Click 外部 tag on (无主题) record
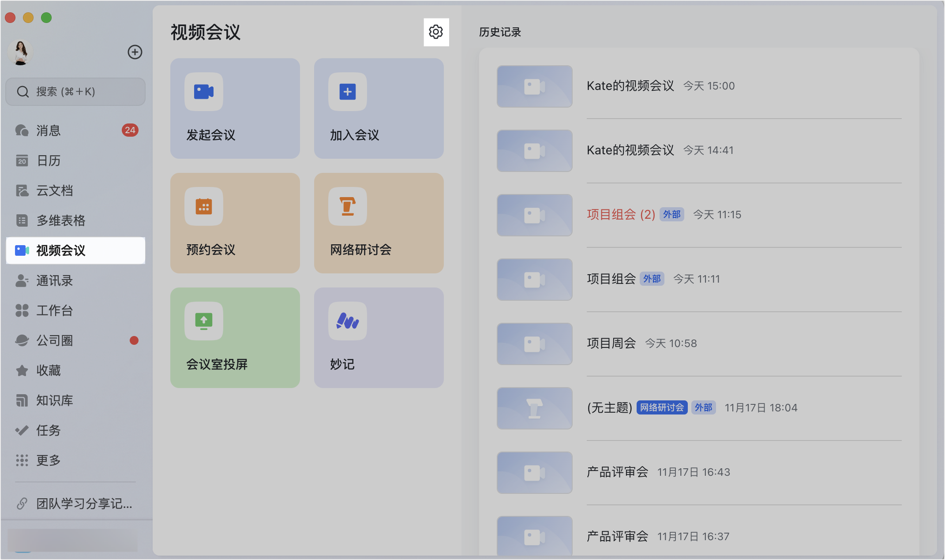 pos(704,407)
